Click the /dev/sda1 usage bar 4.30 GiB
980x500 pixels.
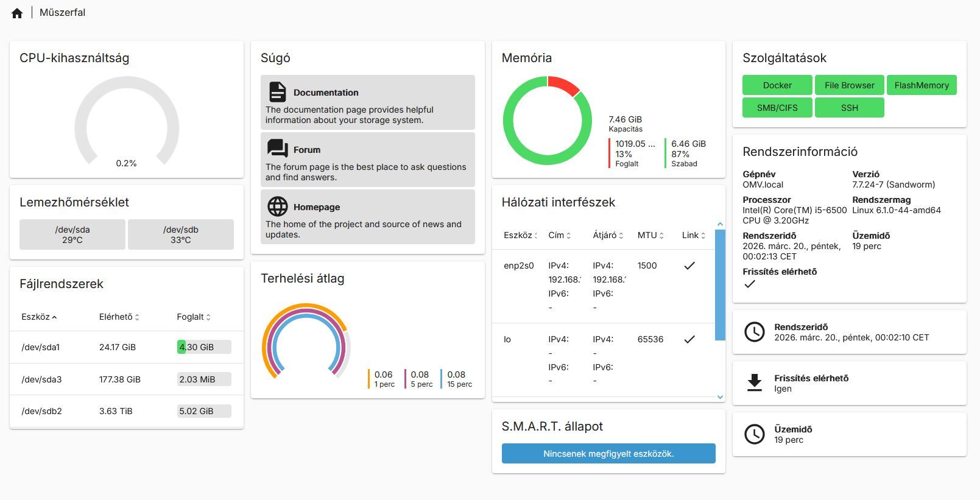pos(204,347)
